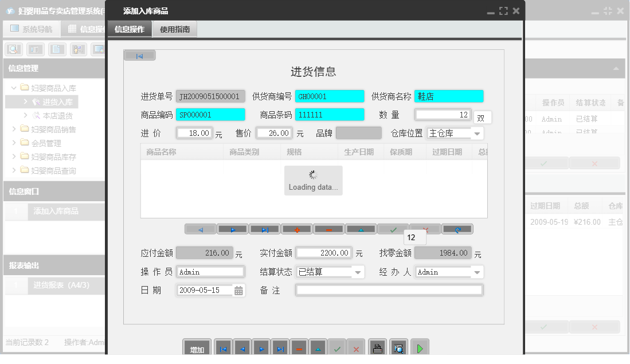
Task: Open the 仓库位置 warehouse dropdown
Action: click(477, 133)
